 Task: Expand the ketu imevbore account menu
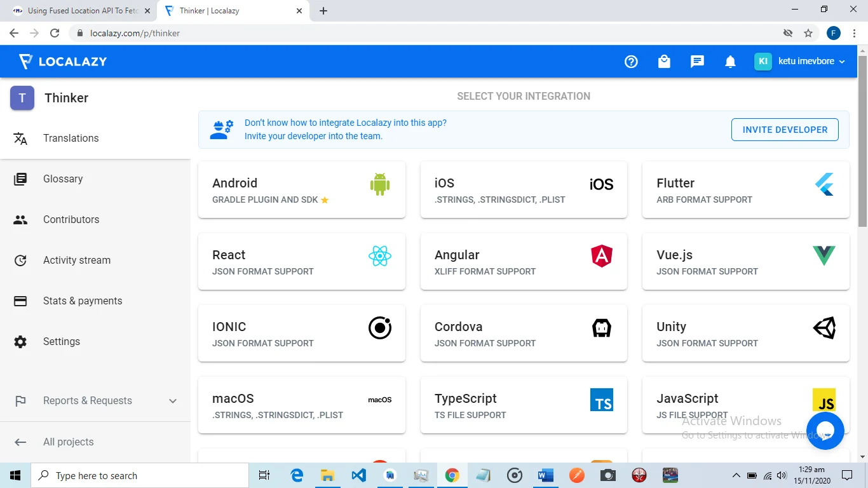point(811,62)
